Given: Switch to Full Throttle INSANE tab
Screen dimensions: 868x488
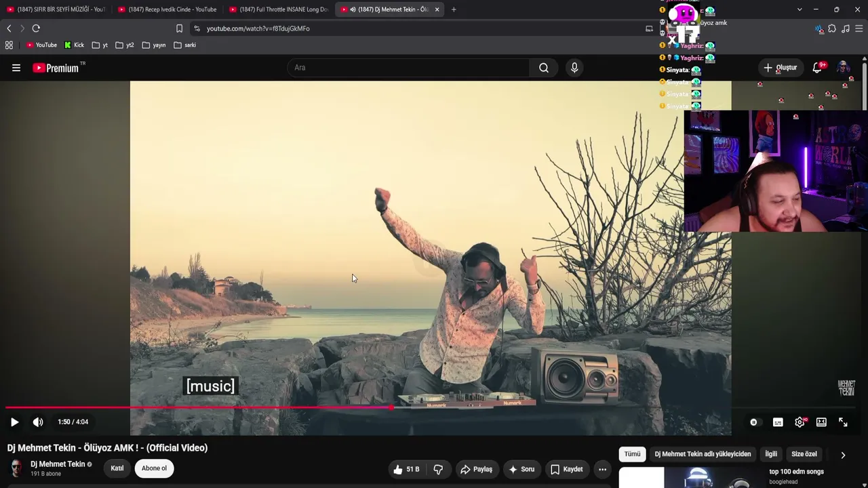Looking at the screenshot, I should (x=278, y=9).
